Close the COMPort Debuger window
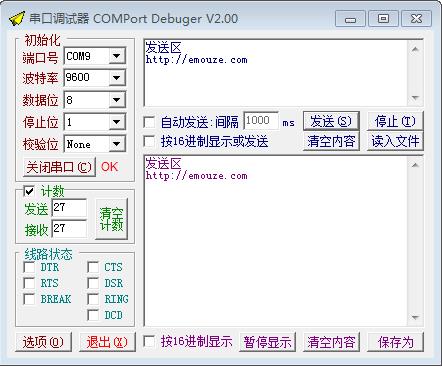This screenshot has height=367, width=442. [x=416, y=18]
